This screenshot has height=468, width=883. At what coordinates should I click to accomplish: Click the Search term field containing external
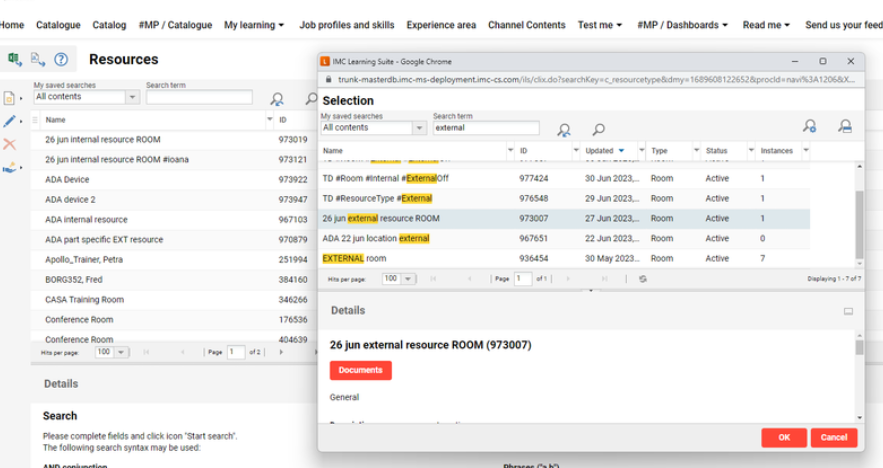(486, 128)
